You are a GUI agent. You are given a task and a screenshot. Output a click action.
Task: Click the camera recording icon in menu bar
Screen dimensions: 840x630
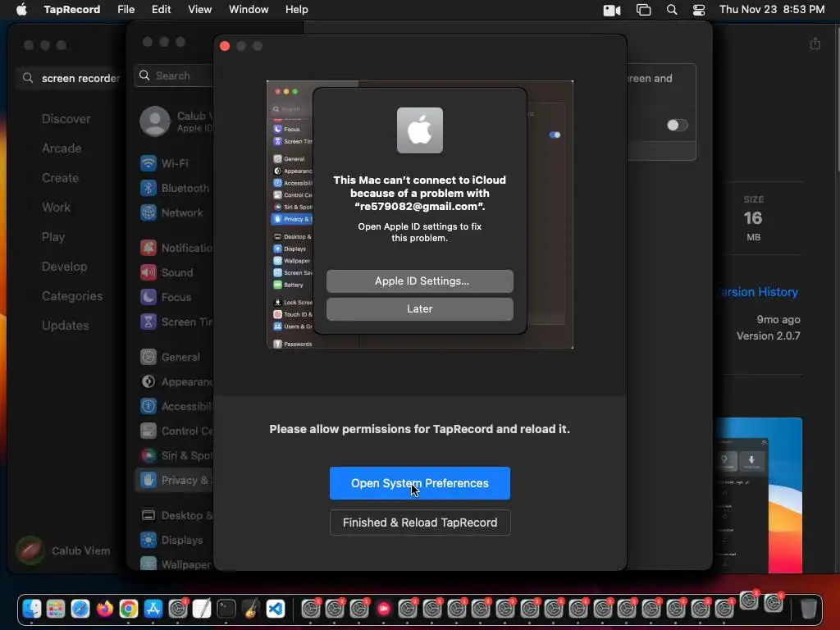[611, 10]
